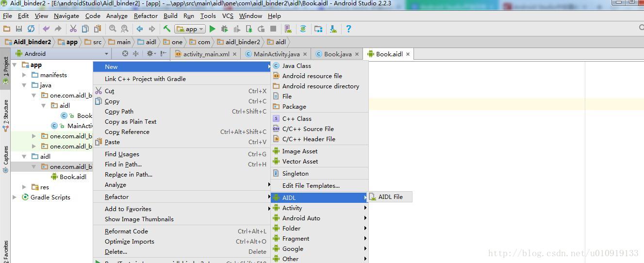Image resolution: width=644 pixels, height=263 pixels.
Task: Click the aidl_binder2 breadcrumb
Action: click(x=238, y=42)
